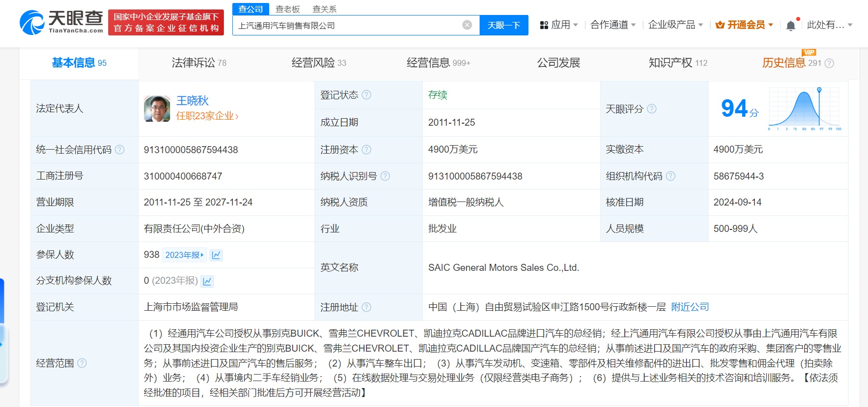Click help icon beside 注册资本

click(366, 150)
